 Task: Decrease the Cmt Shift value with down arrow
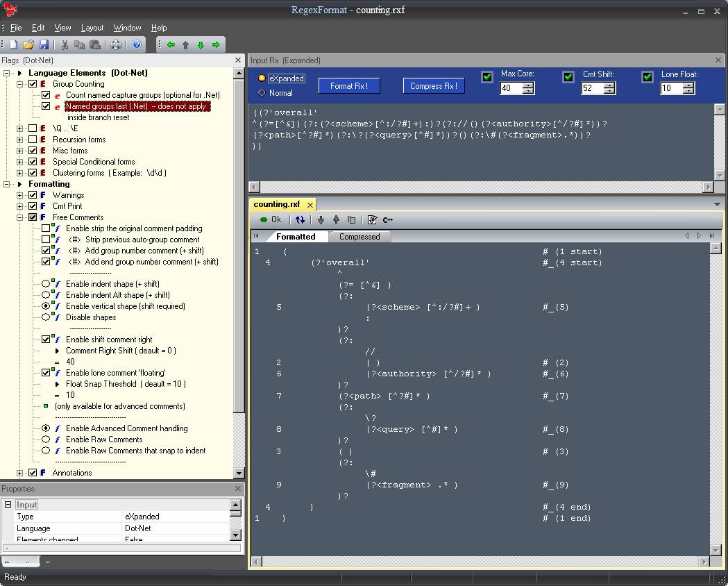point(609,91)
